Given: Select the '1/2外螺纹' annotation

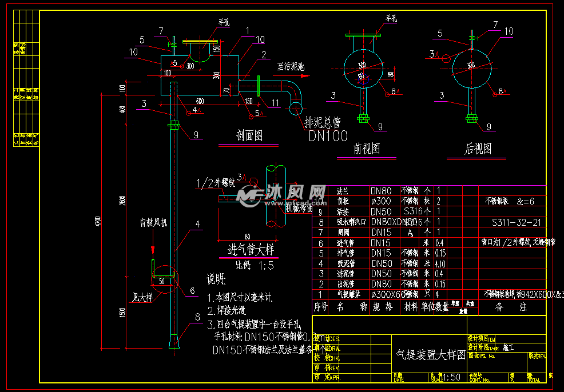Looking at the screenshot, I should (215, 183).
